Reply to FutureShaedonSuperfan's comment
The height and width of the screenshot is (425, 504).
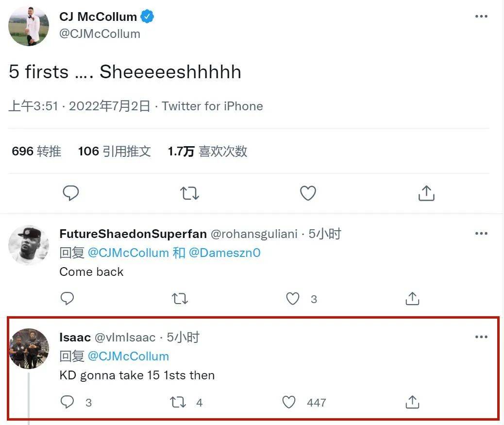(67, 299)
